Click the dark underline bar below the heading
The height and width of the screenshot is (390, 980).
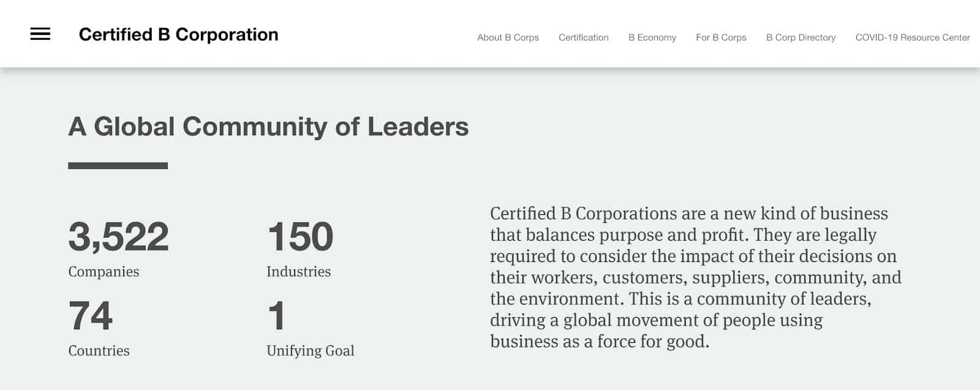(x=118, y=164)
